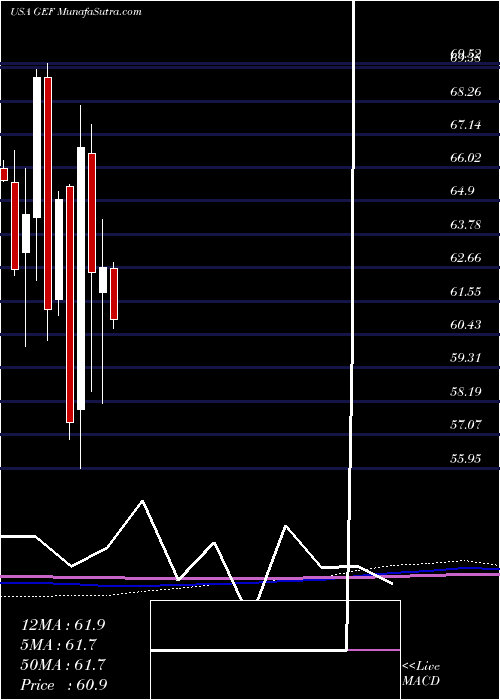Click the 5MA : 61.7 readout

[58, 645]
